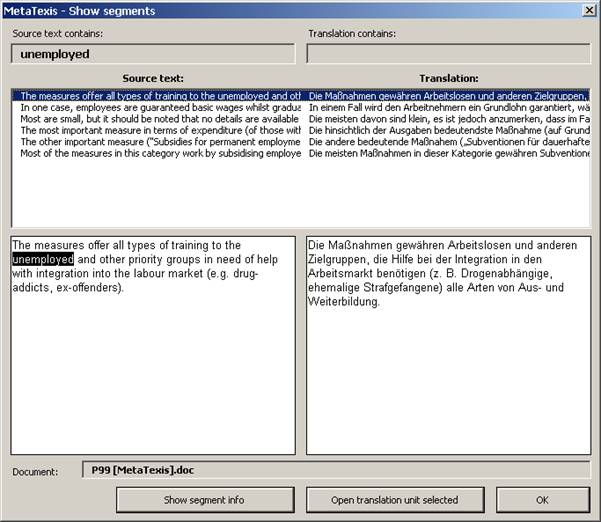Focus the Source text contains field
The image size is (601, 522).
(152, 54)
